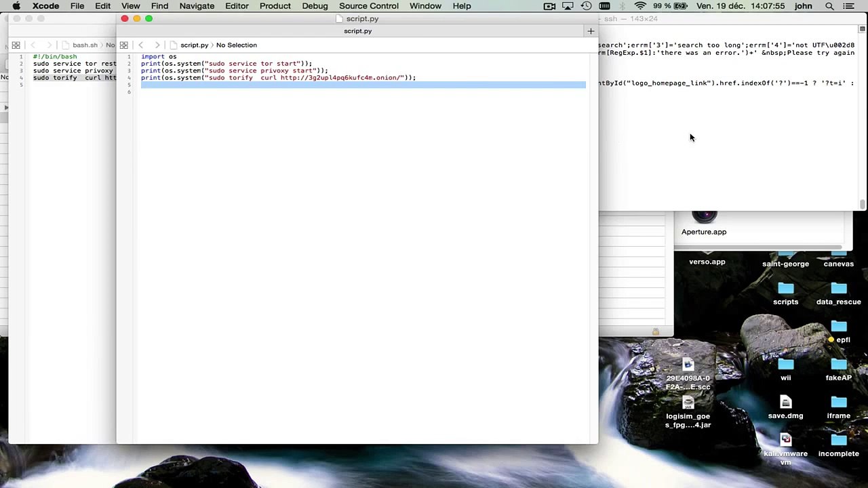Open the File menu
The image size is (868, 488).
point(77,6)
